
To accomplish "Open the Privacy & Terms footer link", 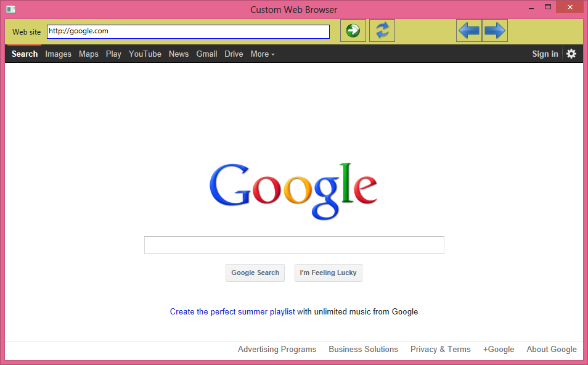I will [x=440, y=350].
